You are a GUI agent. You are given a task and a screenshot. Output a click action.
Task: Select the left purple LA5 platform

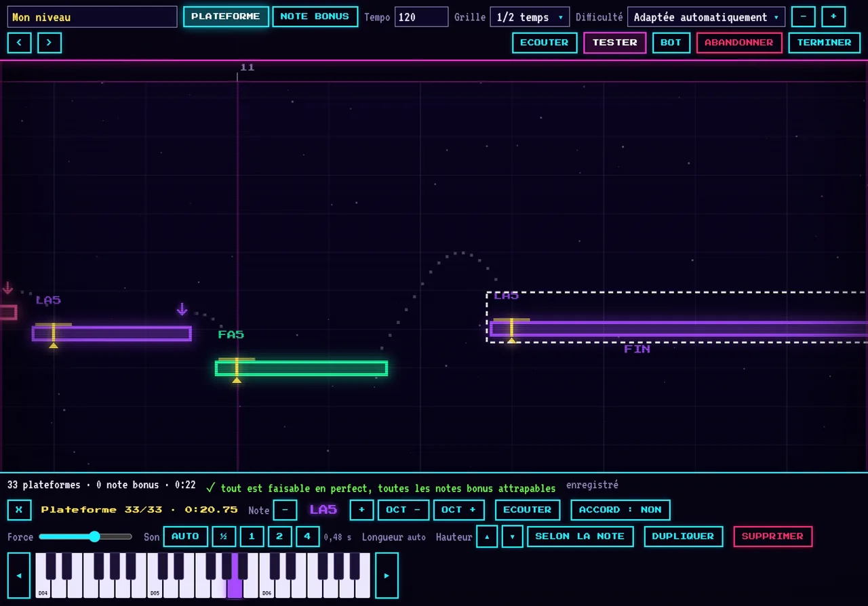(x=112, y=334)
